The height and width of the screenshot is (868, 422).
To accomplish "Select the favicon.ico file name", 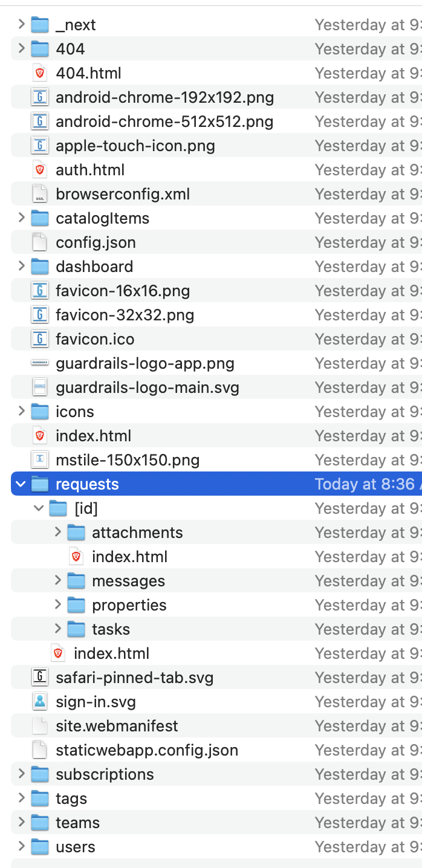I will pyautogui.click(x=95, y=339).
